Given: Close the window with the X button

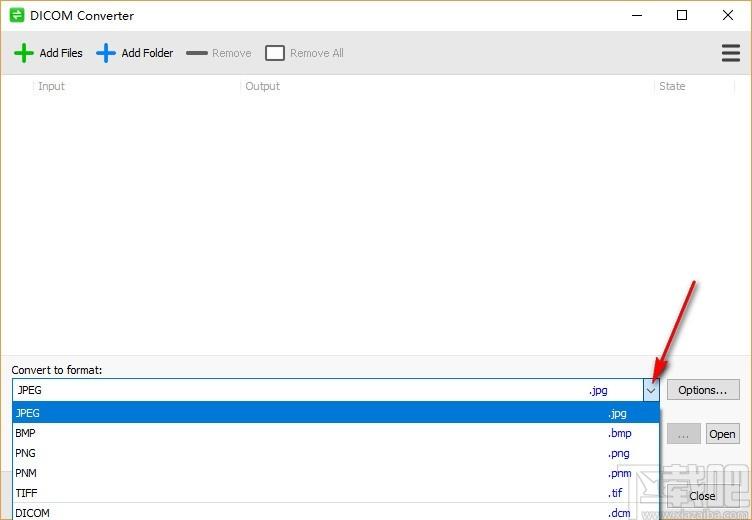Looking at the screenshot, I should (728, 15).
